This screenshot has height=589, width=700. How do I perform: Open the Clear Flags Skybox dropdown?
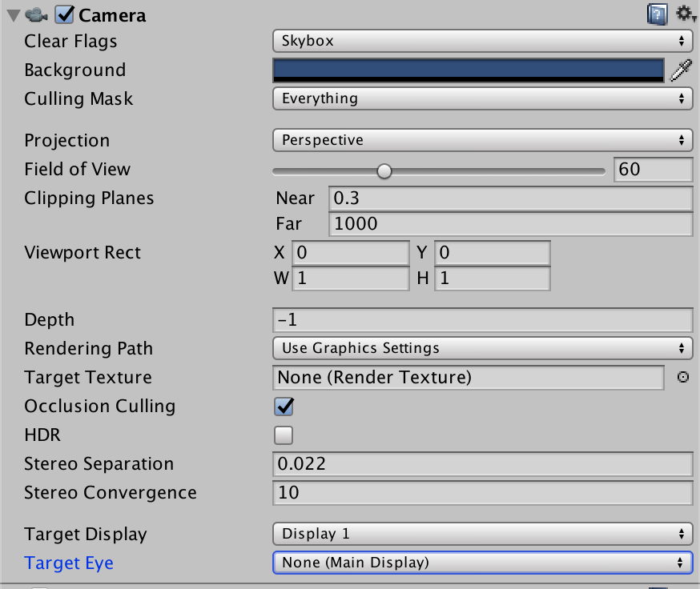point(483,41)
